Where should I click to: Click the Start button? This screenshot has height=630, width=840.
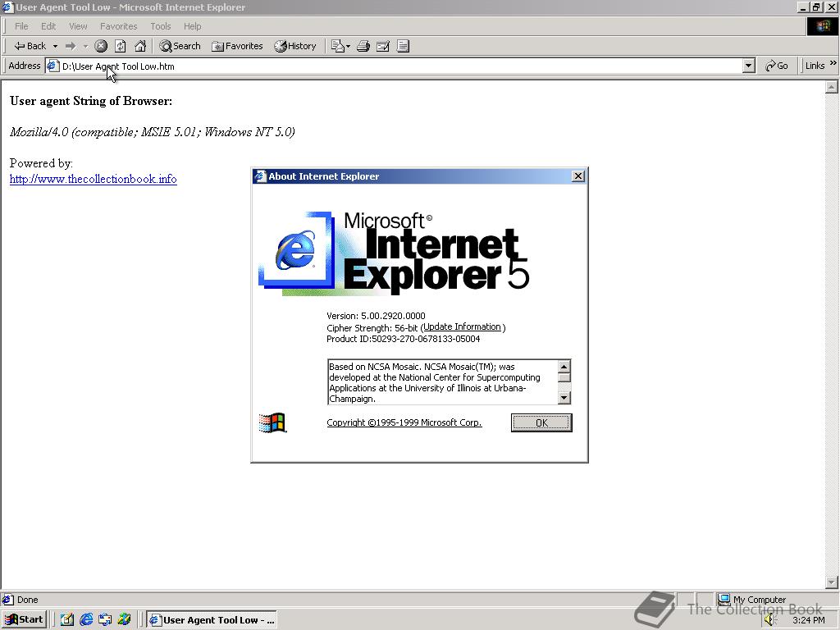24,619
